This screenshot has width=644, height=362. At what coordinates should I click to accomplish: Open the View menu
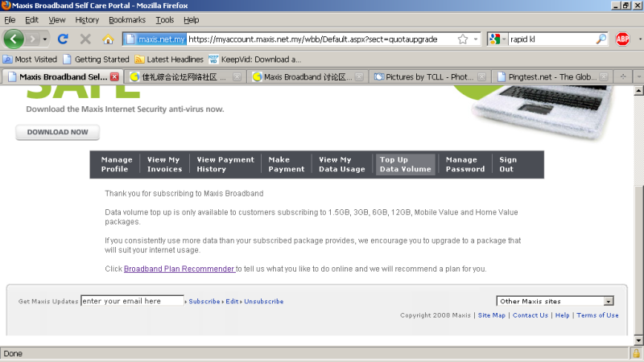(x=56, y=19)
